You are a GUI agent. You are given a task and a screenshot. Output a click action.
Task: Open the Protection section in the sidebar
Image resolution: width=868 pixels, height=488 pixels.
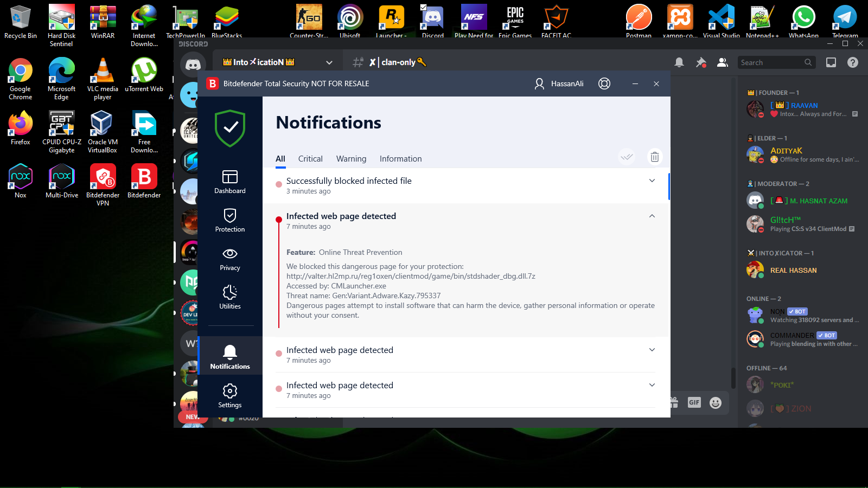tap(230, 220)
